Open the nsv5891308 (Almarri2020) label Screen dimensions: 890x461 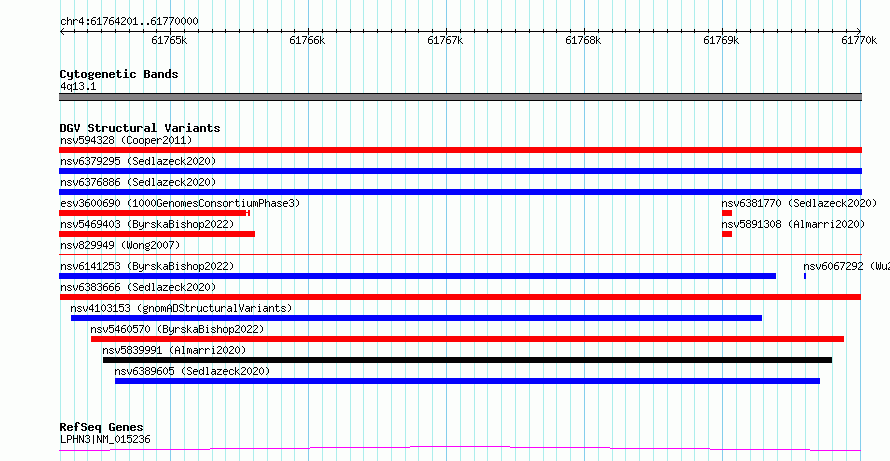point(793,224)
